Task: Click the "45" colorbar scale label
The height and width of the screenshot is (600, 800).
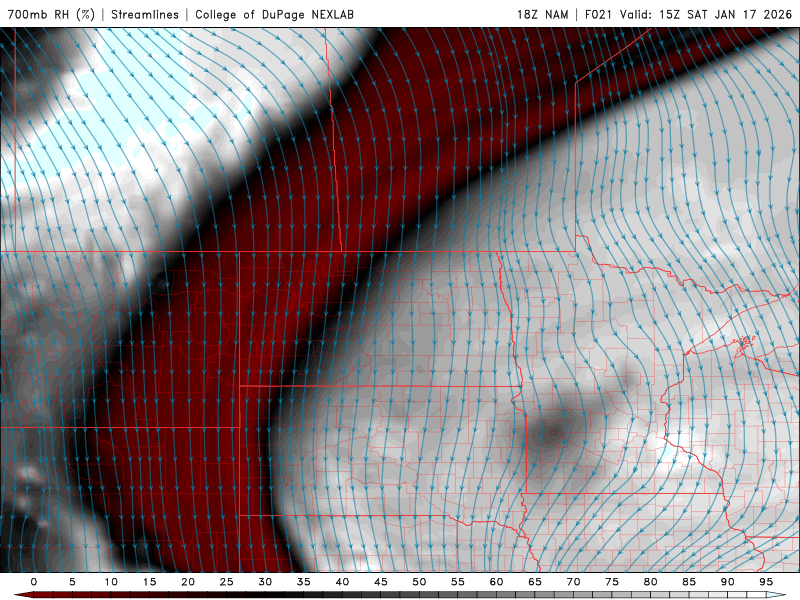Action: tap(381, 582)
